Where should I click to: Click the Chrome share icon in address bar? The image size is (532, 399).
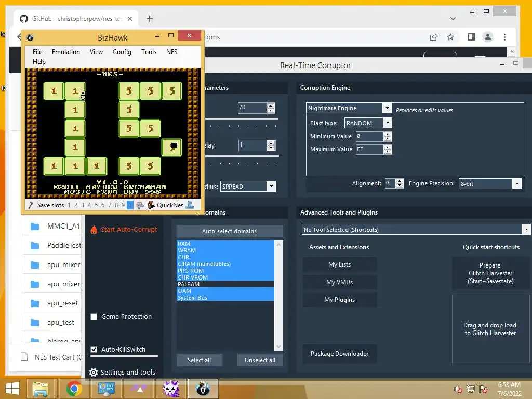[434, 37]
